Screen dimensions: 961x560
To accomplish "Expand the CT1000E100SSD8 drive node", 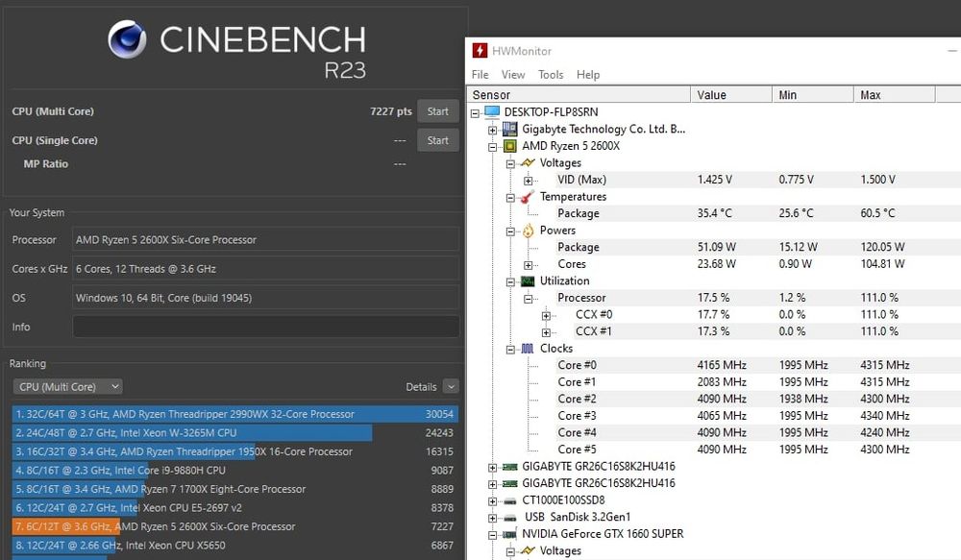I will click(493, 501).
